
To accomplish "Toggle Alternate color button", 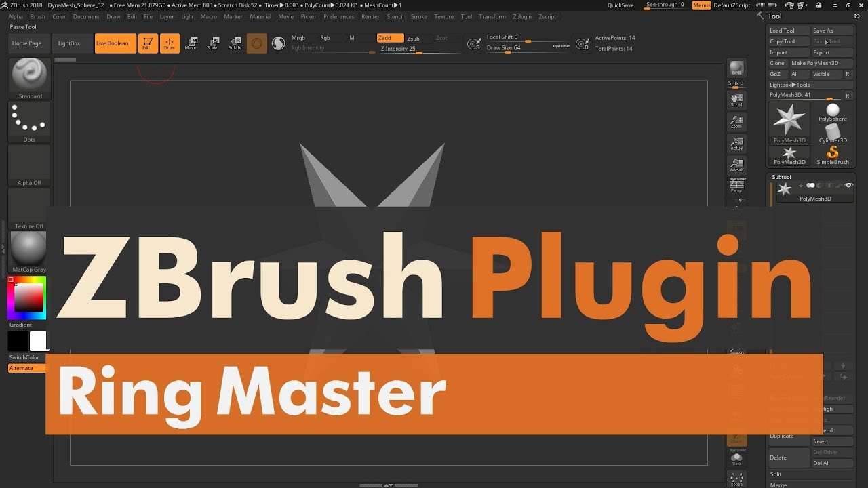I will (x=27, y=368).
